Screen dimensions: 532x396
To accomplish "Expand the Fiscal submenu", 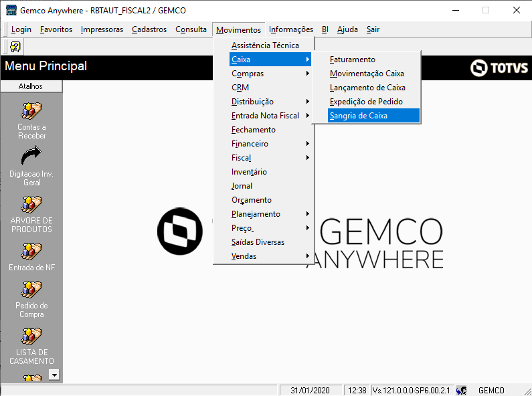I will [270, 158].
